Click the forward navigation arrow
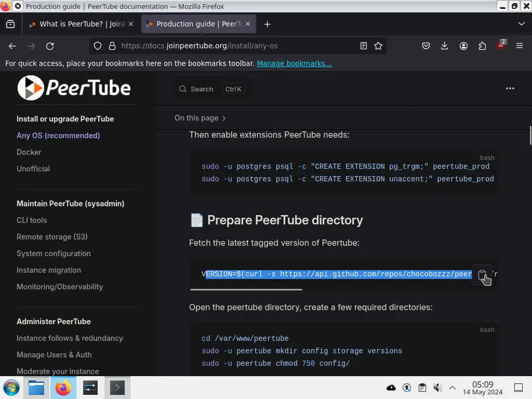532x399 pixels. click(31, 46)
